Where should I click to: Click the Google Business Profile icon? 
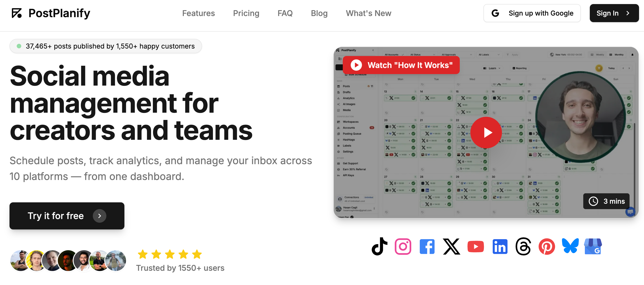[x=593, y=247]
